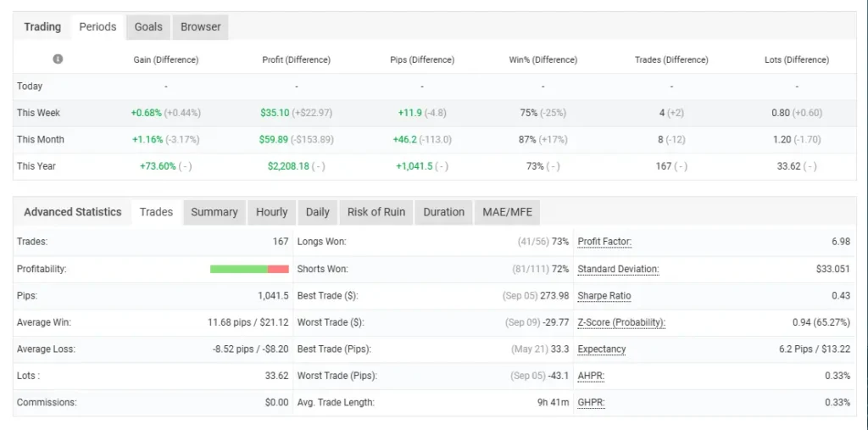
Task: Click the This Year row label
Action: point(36,166)
